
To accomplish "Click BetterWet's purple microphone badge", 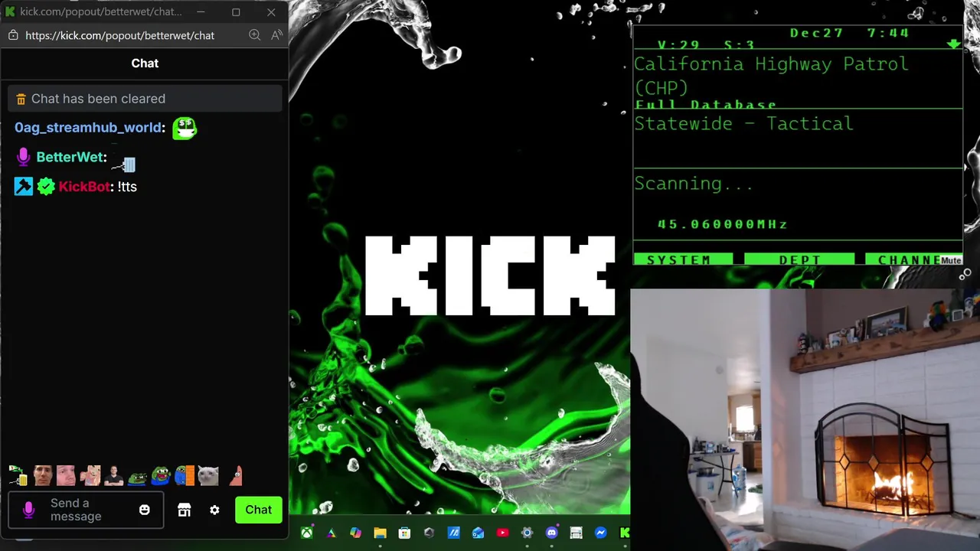I will [x=23, y=157].
